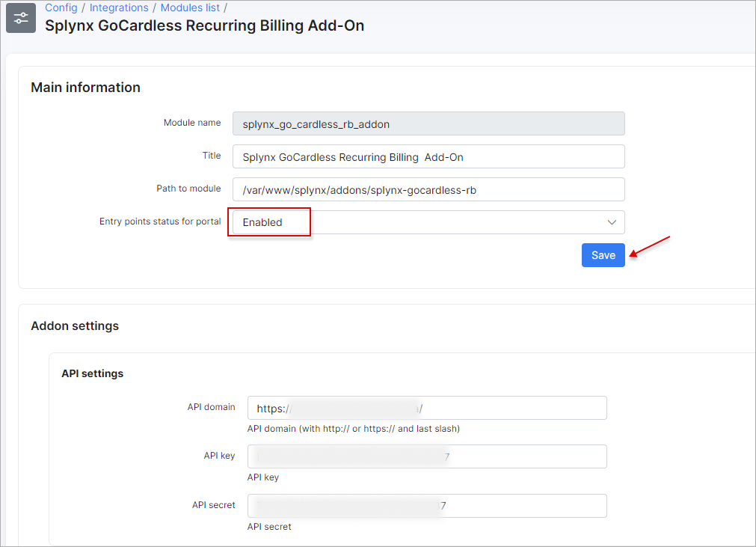Focus the Title input field
This screenshot has width=756, height=547.
pos(428,156)
